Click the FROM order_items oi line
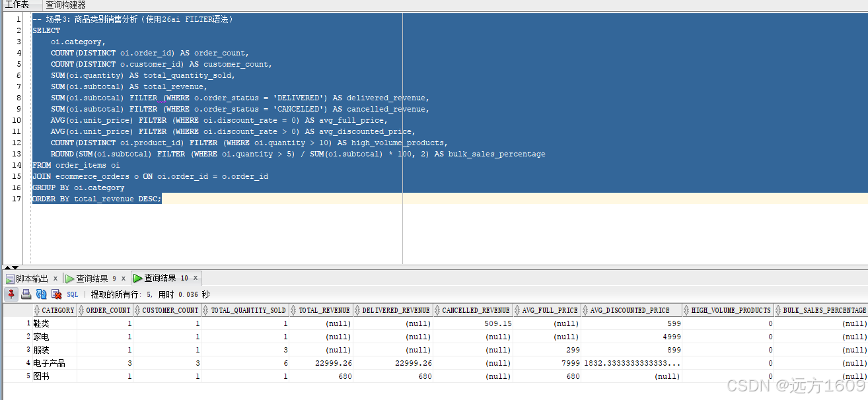Screen dimensions: 868x400 (76, 165)
